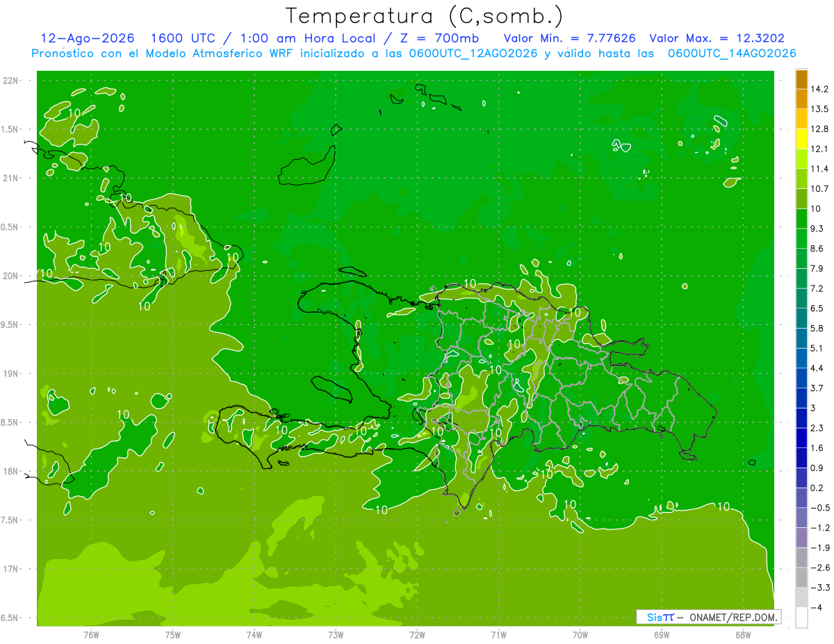Click the legend value '-4'
Image resolution: width=834 pixels, height=644 pixels.
point(817,608)
